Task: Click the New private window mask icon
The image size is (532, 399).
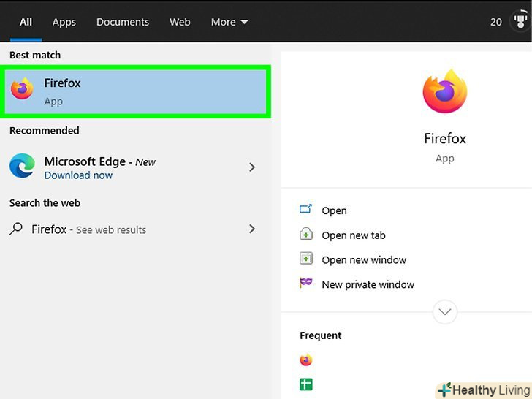Action: point(306,284)
